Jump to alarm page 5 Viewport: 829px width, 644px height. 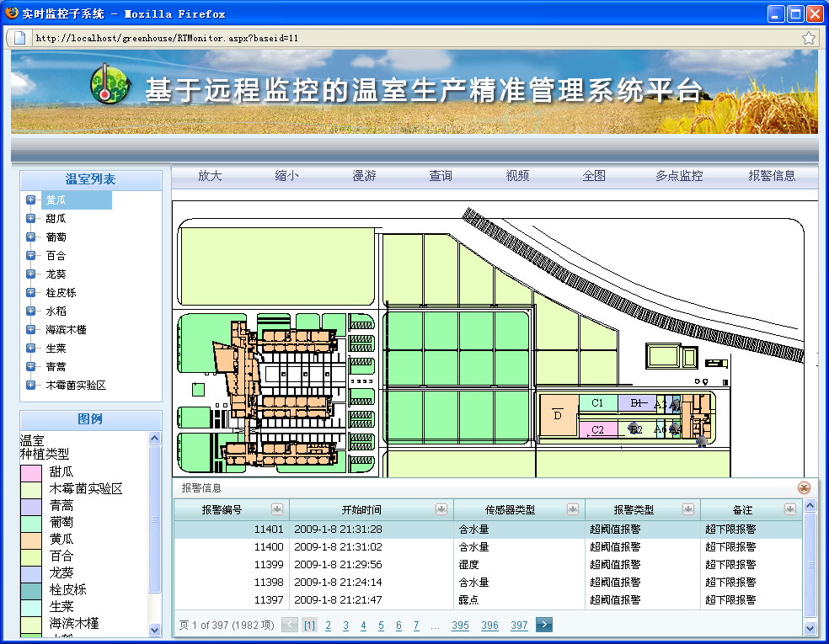coord(381,625)
